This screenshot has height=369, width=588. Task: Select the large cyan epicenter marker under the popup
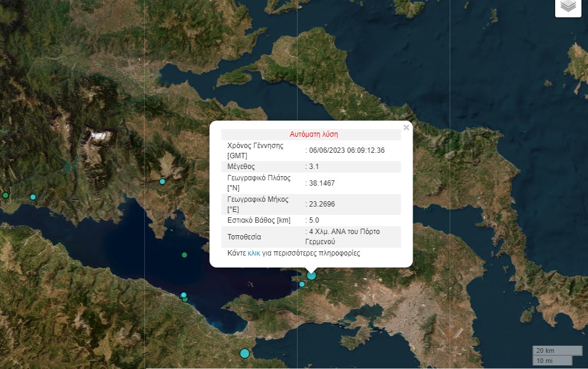[x=311, y=275]
